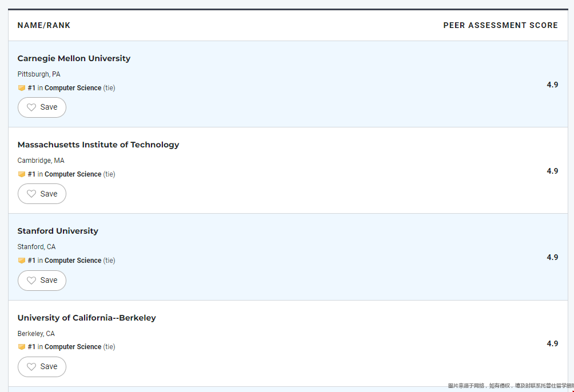Screen dimensions: 574x392
Task: Click the rank badge icon under UC Berkeley
Action: click(22, 347)
